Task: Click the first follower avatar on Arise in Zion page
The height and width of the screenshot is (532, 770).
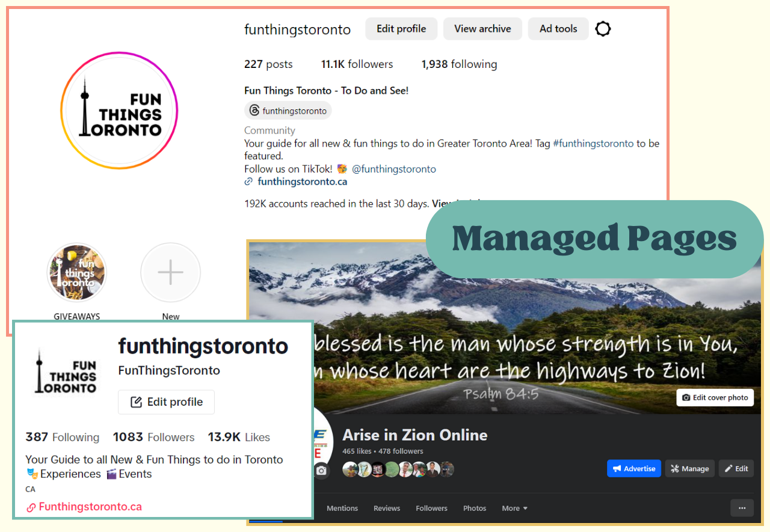Action: pyautogui.click(x=350, y=469)
